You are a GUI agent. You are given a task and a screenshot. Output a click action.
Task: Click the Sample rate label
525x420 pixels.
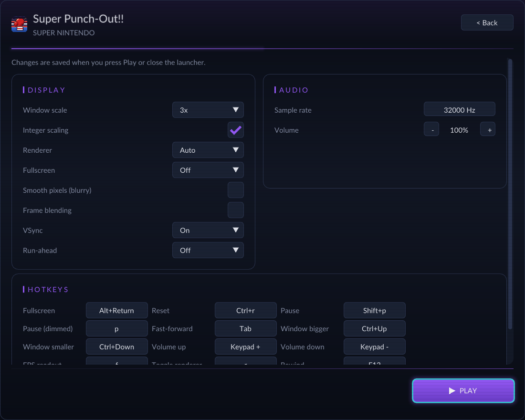[293, 110]
